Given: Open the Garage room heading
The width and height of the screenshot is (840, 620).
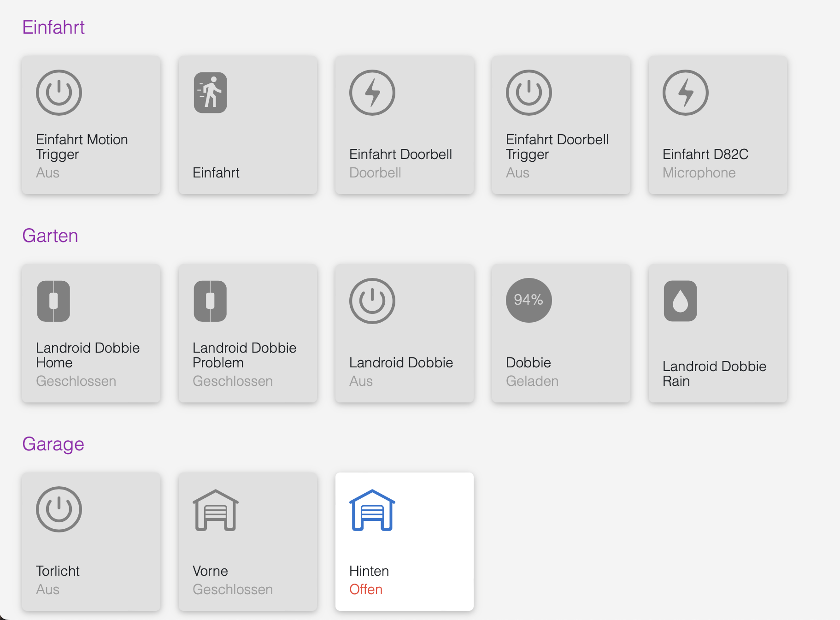Looking at the screenshot, I should [x=53, y=444].
